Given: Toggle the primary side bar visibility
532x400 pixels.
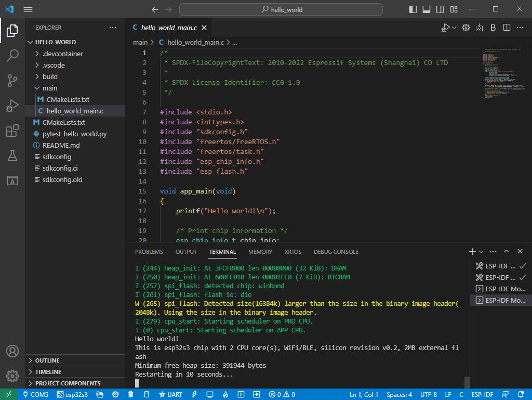Looking at the screenshot, I should click(x=413, y=9).
